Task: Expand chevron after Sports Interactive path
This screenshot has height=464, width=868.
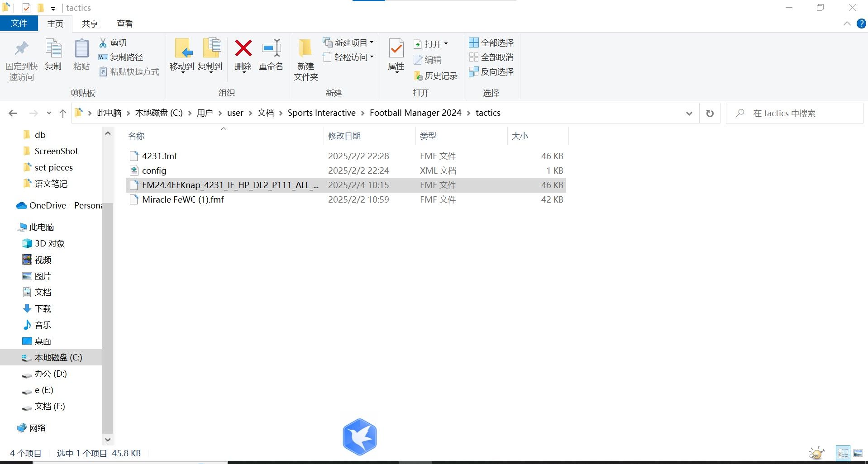Action: (362, 113)
